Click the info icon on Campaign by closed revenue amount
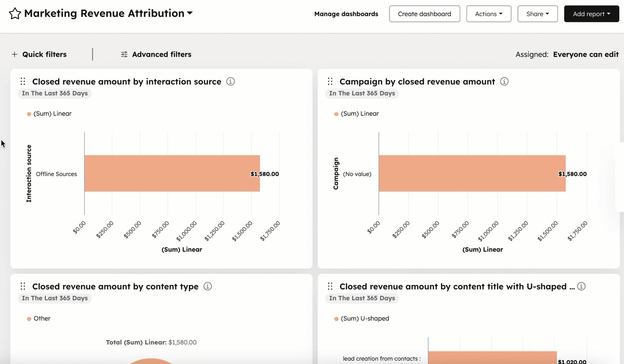The image size is (624, 364). click(504, 81)
